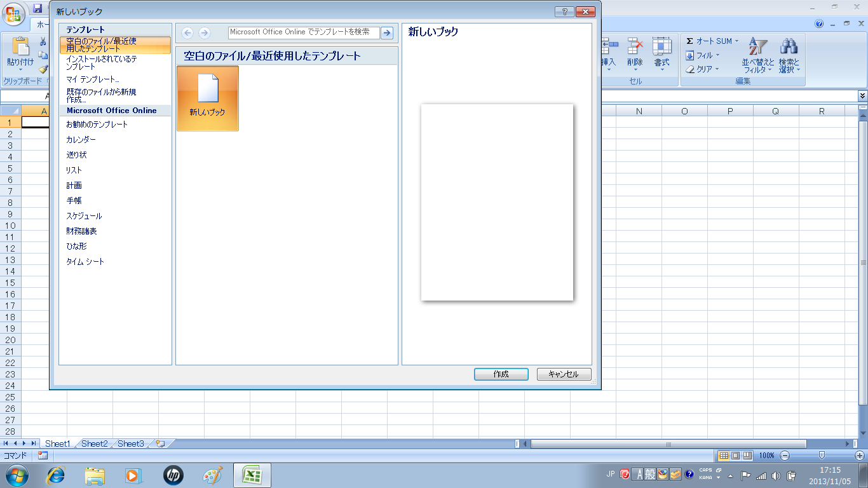
Task: Click the dialog help question mark button
Action: tap(564, 11)
